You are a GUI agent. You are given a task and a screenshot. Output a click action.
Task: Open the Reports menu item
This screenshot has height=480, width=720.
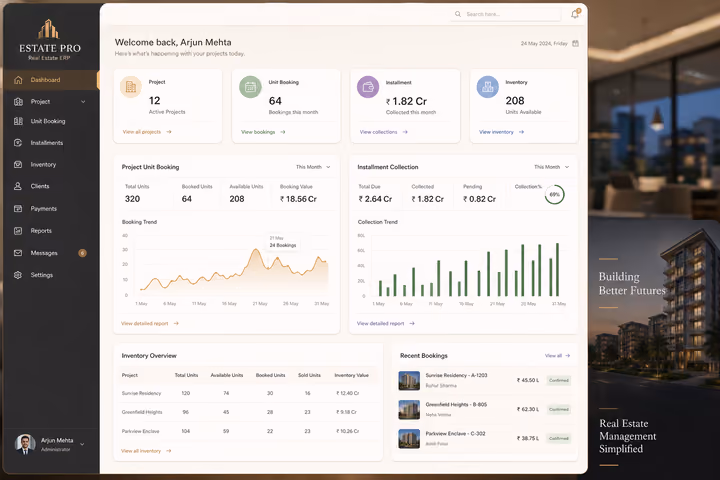point(41,231)
